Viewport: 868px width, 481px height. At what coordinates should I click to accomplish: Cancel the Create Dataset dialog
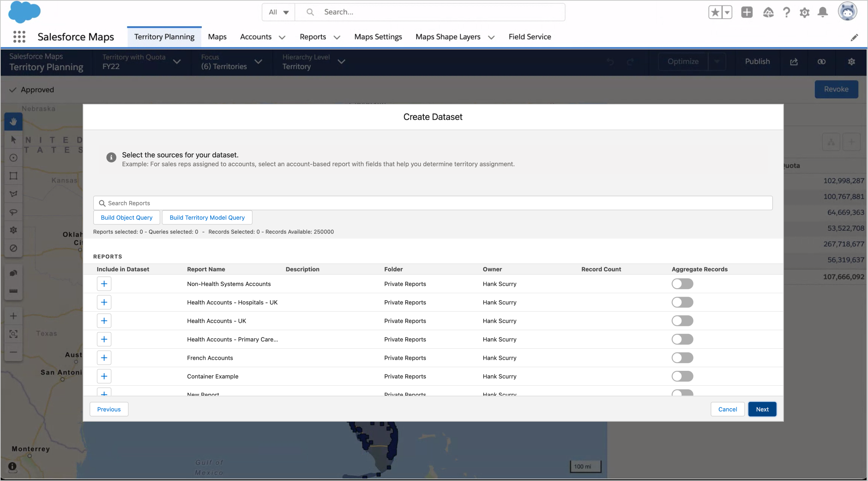click(x=727, y=409)
